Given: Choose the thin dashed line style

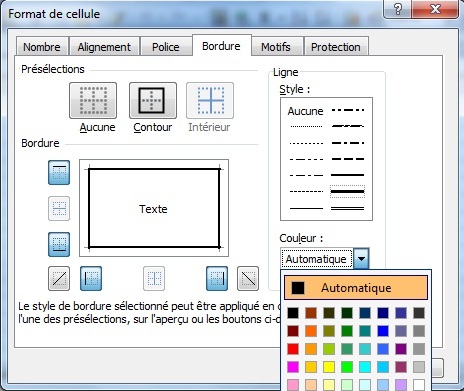Looking at the screenshot, I should [x=306, y=191].
